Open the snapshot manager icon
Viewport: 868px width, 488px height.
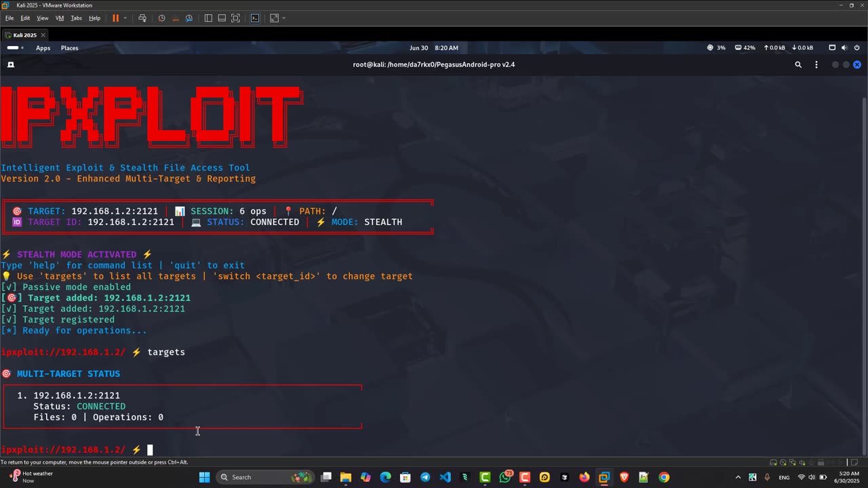(189, 18)
